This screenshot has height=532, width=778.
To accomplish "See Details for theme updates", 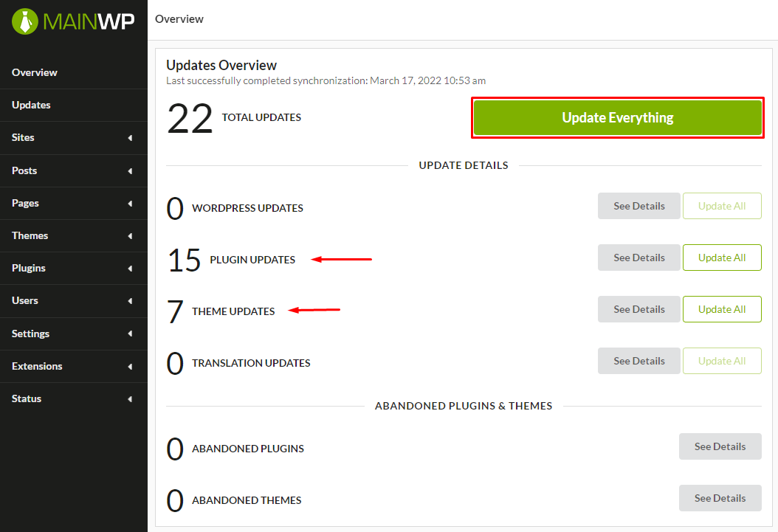I will [x=638, y=309].
